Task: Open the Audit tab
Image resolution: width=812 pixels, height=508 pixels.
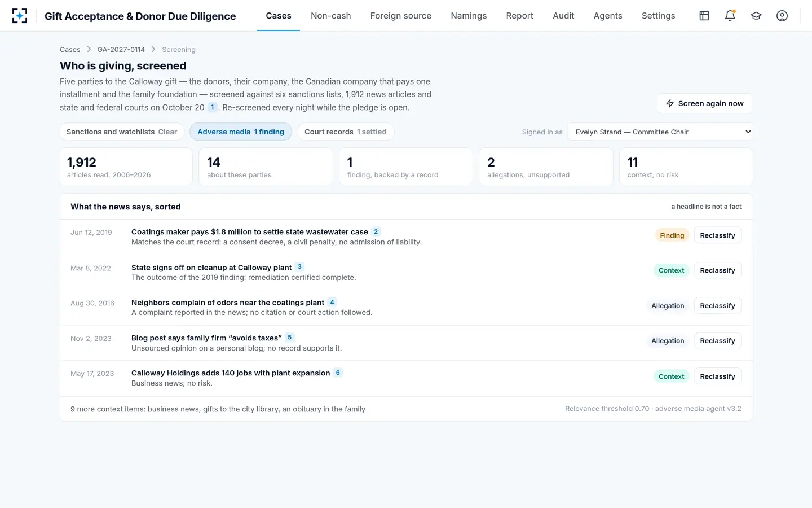Action: coord(563,16)
